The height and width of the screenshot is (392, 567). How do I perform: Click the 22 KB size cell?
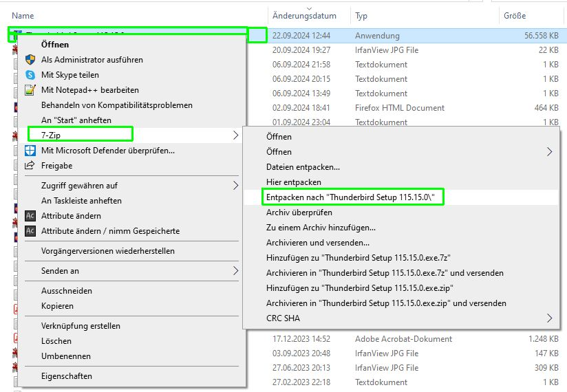coord(548,50)
